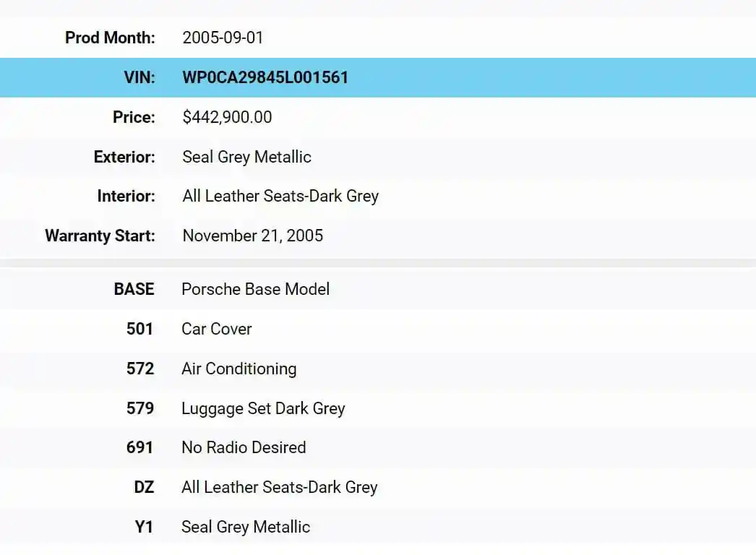The width and height of the screenshot is (756, 555).
Task: Select the price $442,900.00
Action: point(227,117)
